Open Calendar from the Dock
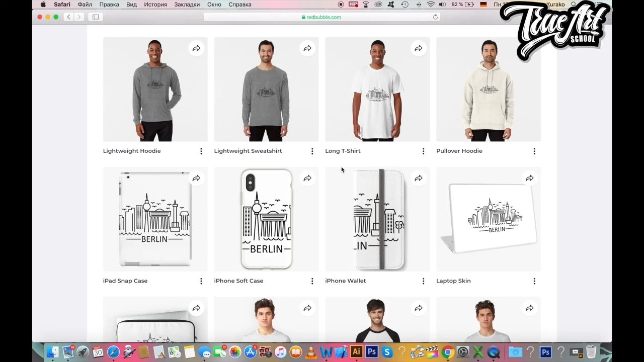The height and width of the screenshot is (362, 644). point(98,352)
